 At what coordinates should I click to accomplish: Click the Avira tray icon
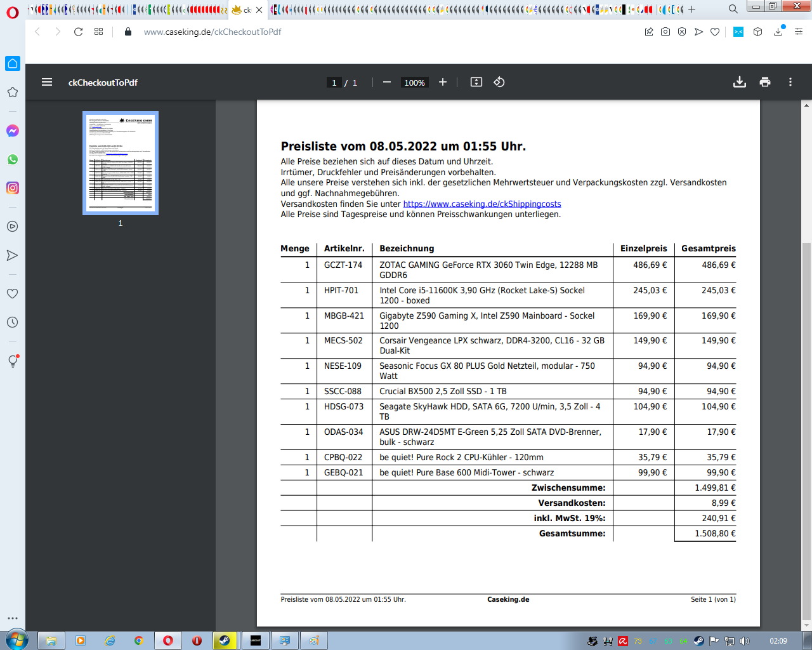point(623,641)
